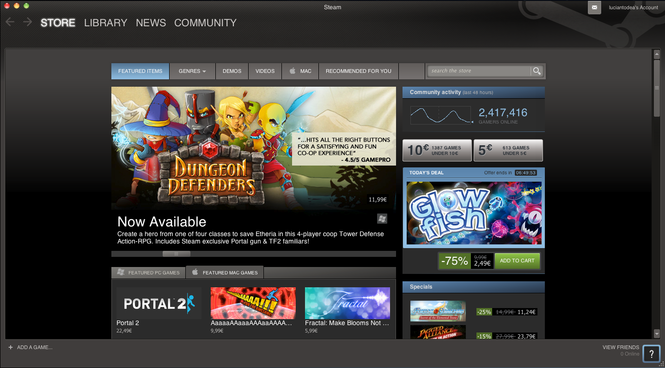Image resolution: width=665 pixels, height=368 pixels.
Task: Click the games under 5€ button
Action: [x=508, y=151]
